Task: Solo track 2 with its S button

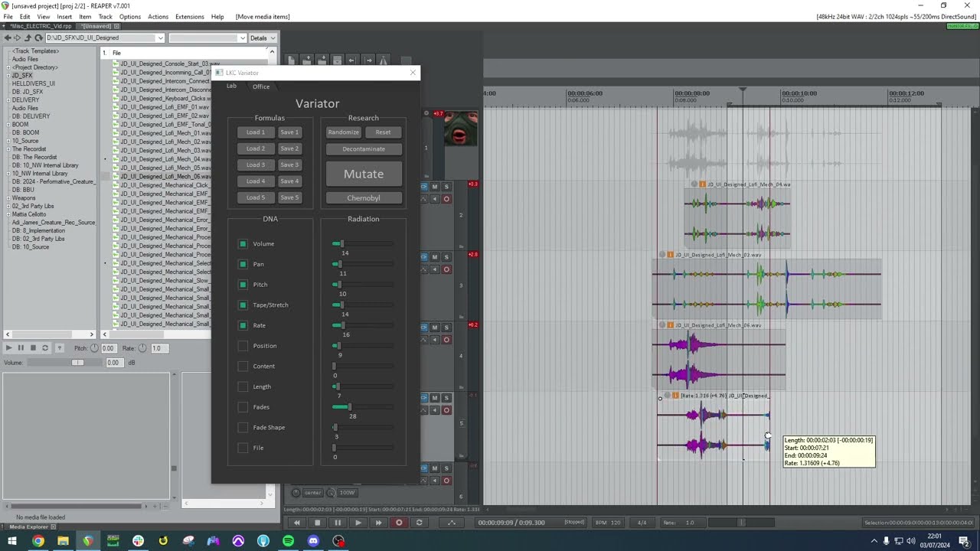Action: (x=446, y=187)
